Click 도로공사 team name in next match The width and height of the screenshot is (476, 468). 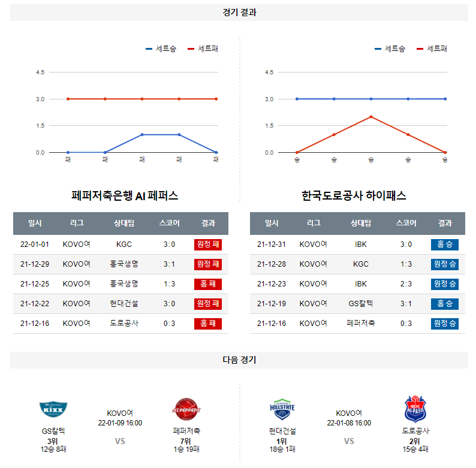click(415, 431)
